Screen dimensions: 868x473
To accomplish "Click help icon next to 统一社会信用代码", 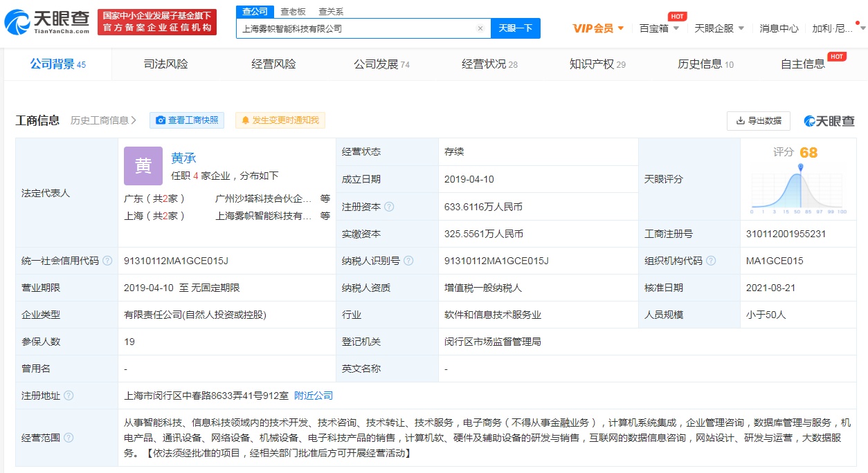I will (x=107, y=261).
